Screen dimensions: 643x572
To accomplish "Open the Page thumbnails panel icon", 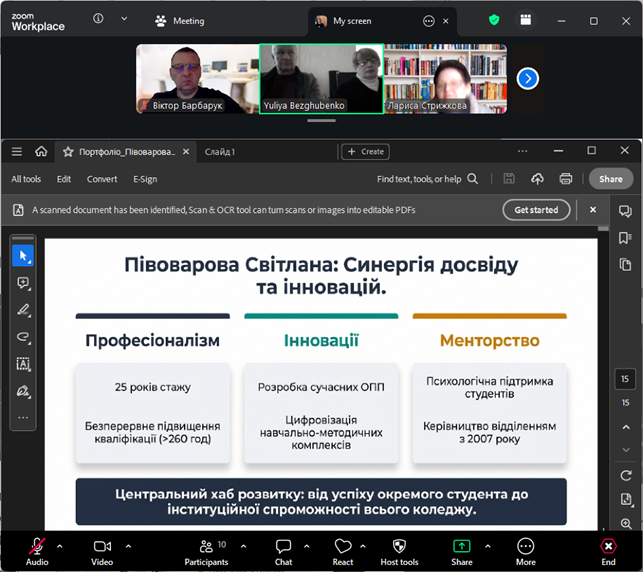I will 625,264.
